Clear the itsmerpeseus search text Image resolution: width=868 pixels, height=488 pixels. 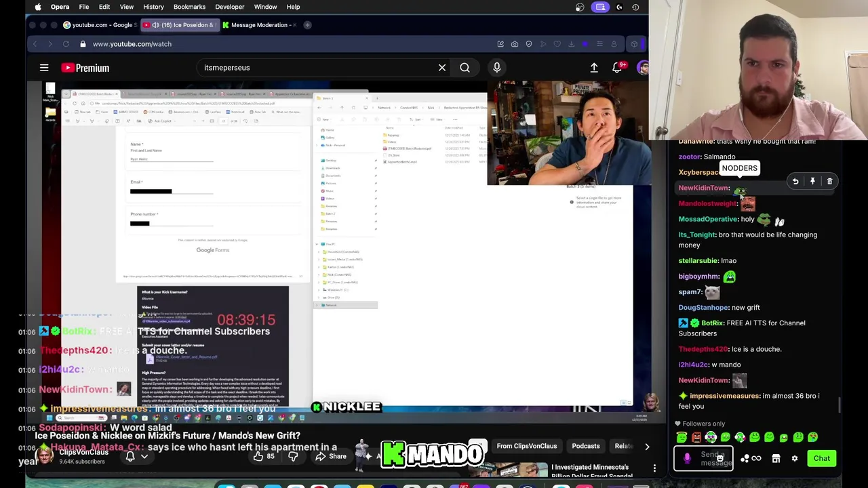point(442,68)
